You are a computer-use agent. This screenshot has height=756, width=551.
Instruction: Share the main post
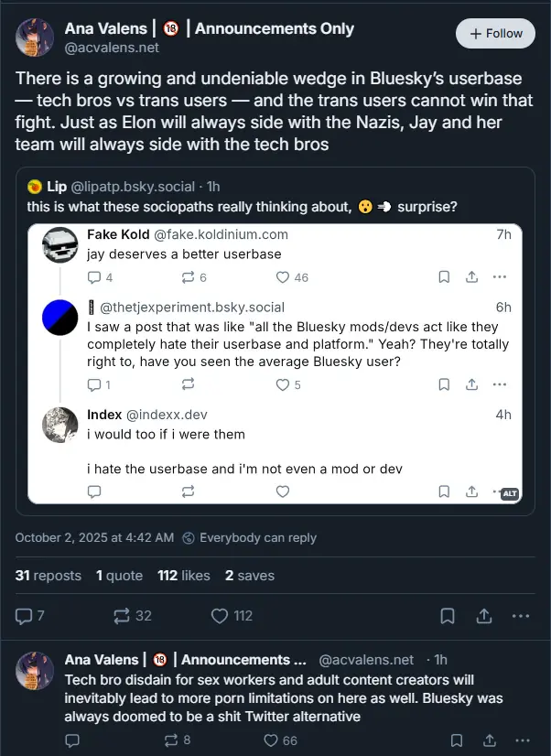coord(484,616)
